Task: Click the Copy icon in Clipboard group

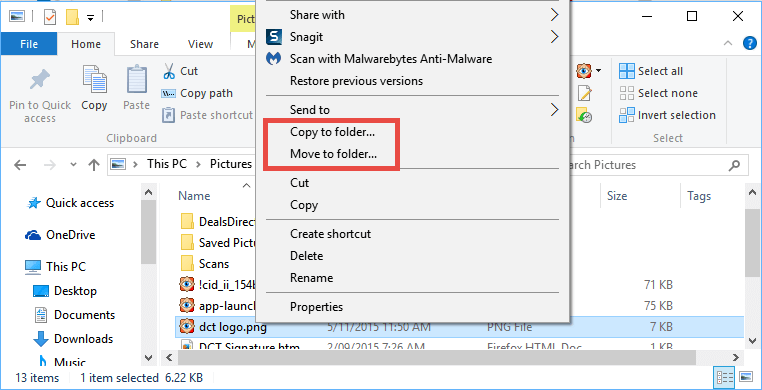Action: [x=95, y=80]
